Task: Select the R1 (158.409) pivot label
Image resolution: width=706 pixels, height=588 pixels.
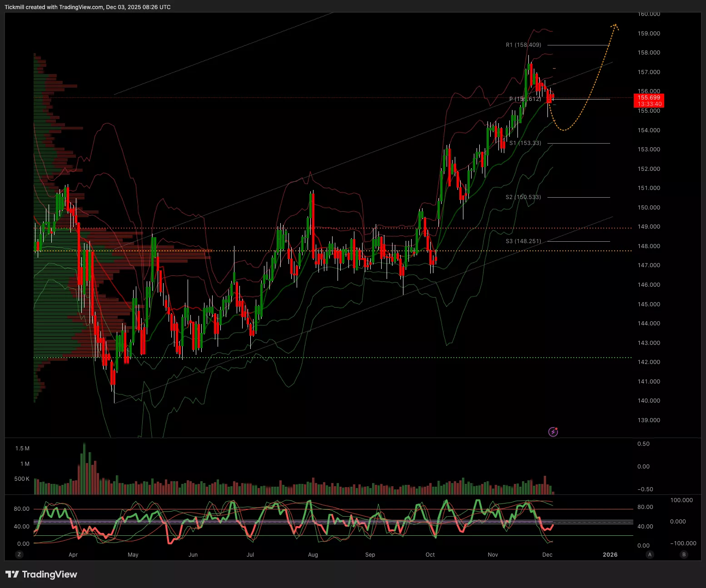Action: click(523, 45)
